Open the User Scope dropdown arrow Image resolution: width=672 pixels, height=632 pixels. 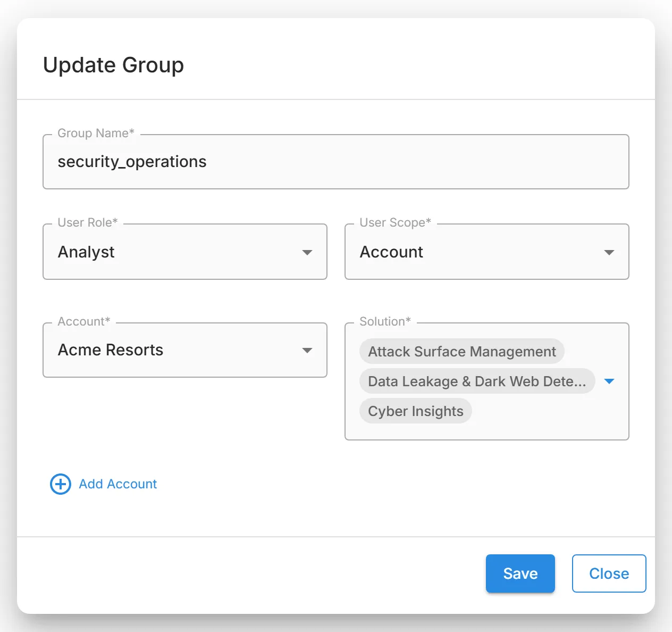(609, 252)
